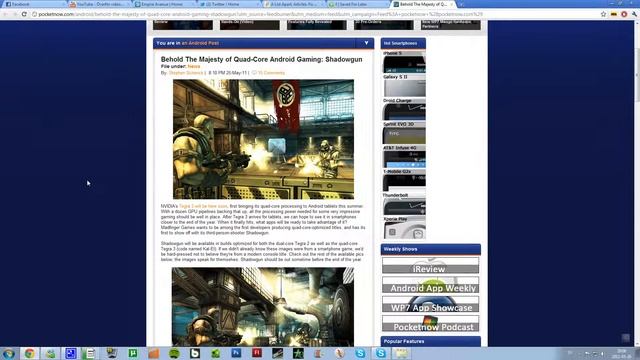Click the browser Forward arrow
The image size is (640, 360).
click(x=15, y=14)
